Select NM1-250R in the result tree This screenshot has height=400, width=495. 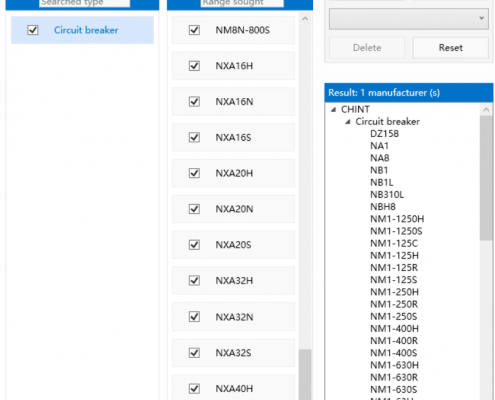[x=394, y=304]
